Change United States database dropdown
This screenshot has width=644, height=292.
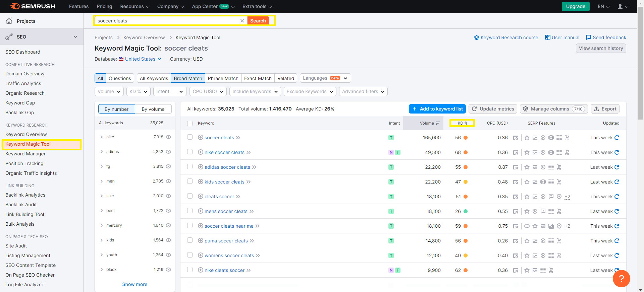click(140, 59)
